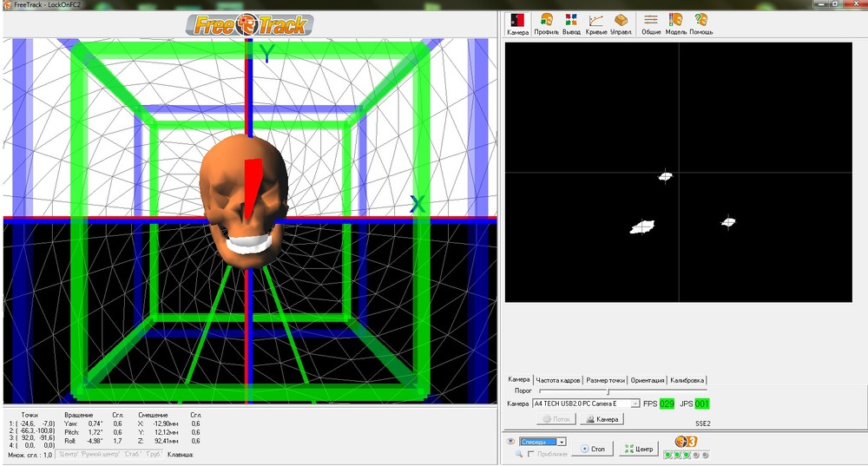Open the Кривые curves settings

(595, 24)
